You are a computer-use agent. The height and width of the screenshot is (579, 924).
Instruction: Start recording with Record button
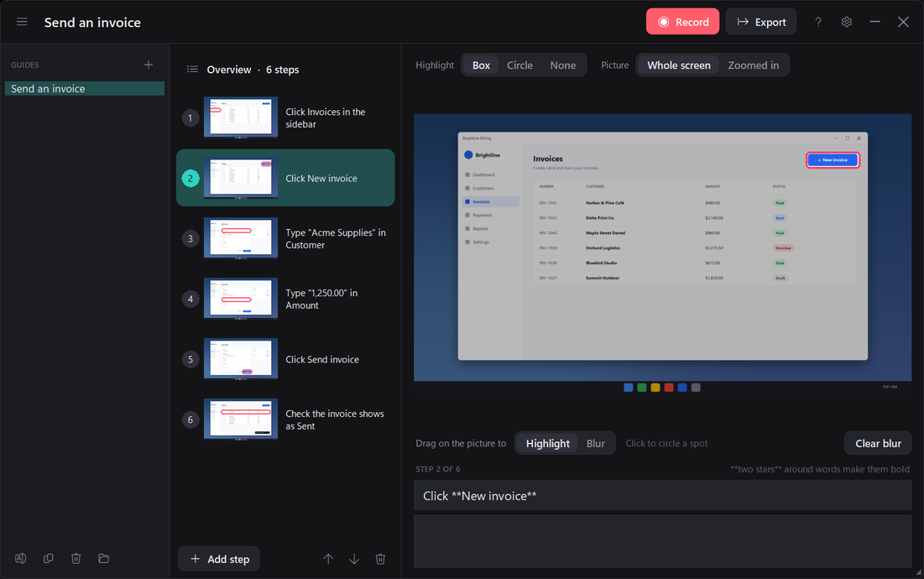coord(682,22)
